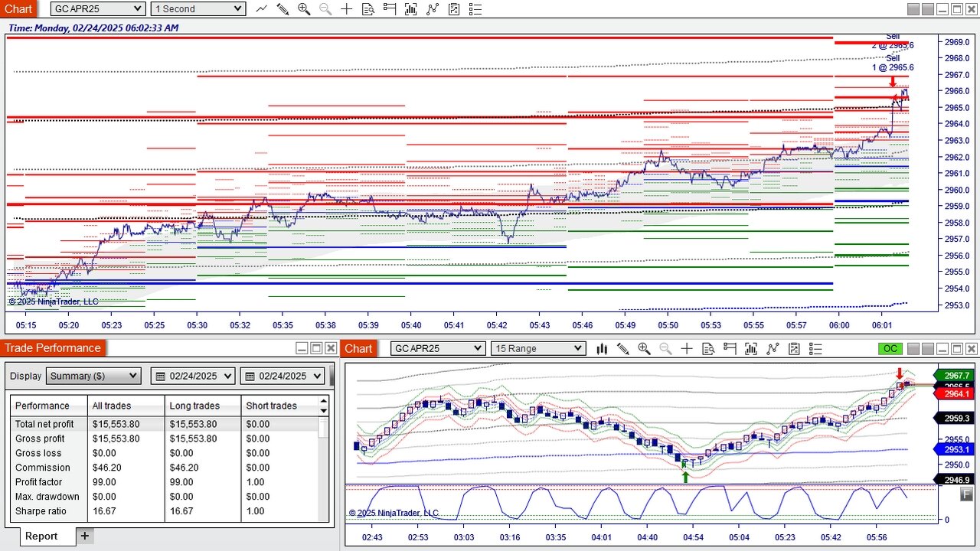This screenshot has height=551, width=980.
Task: Click up arrow on performance grid scrollbar
Action: point(324,401)
